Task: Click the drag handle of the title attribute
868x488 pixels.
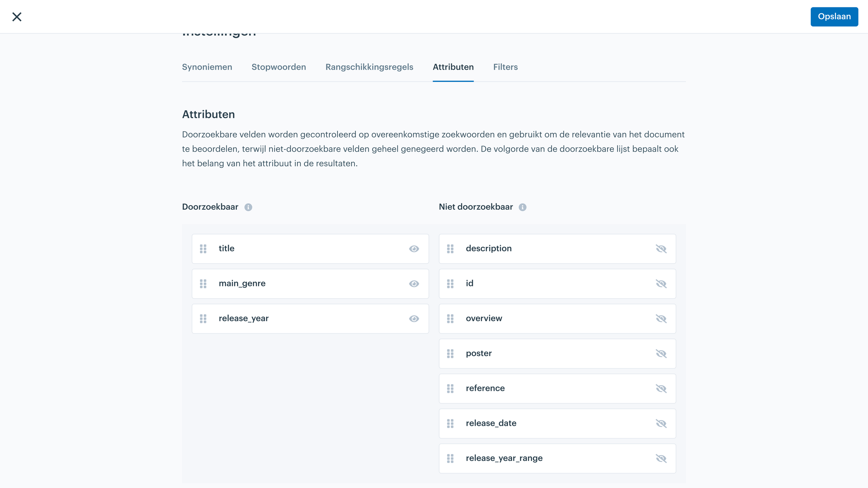Action: coord(203,249)
